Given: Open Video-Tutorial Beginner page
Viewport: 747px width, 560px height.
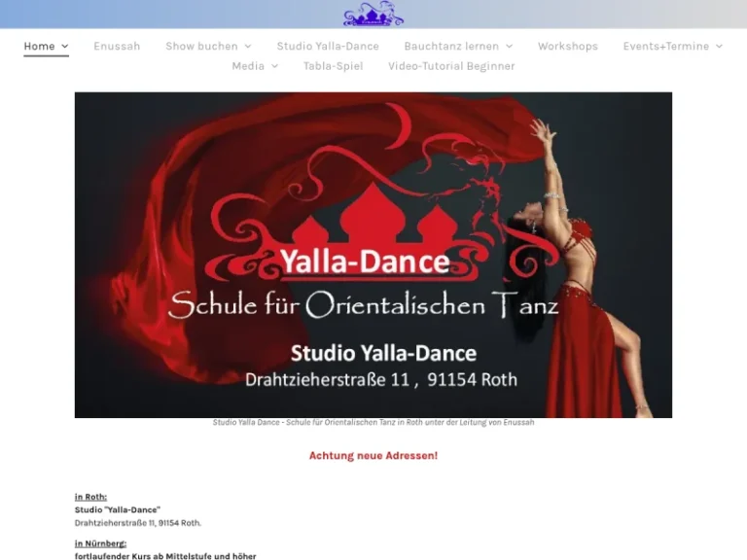Looking at the screenshot, I should tap(451, 66).
